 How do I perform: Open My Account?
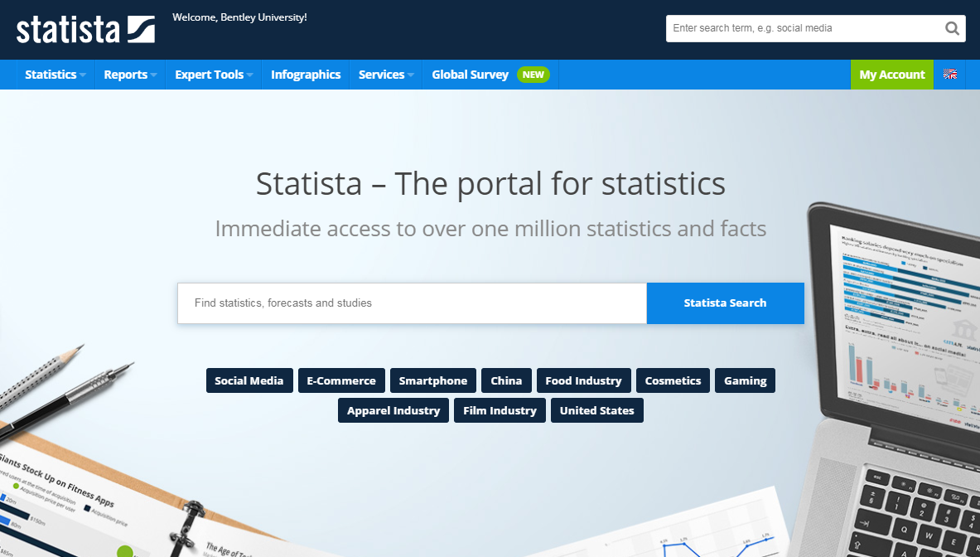coord(892,75)
